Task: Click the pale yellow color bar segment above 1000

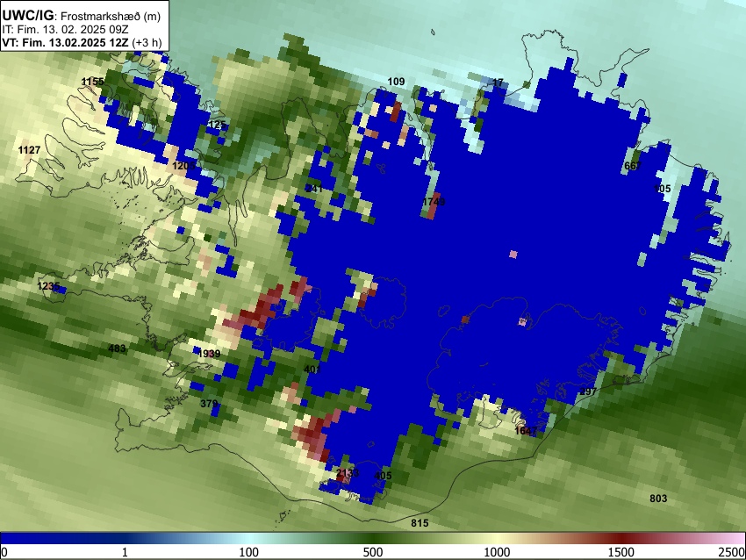Action: (497, 538)
